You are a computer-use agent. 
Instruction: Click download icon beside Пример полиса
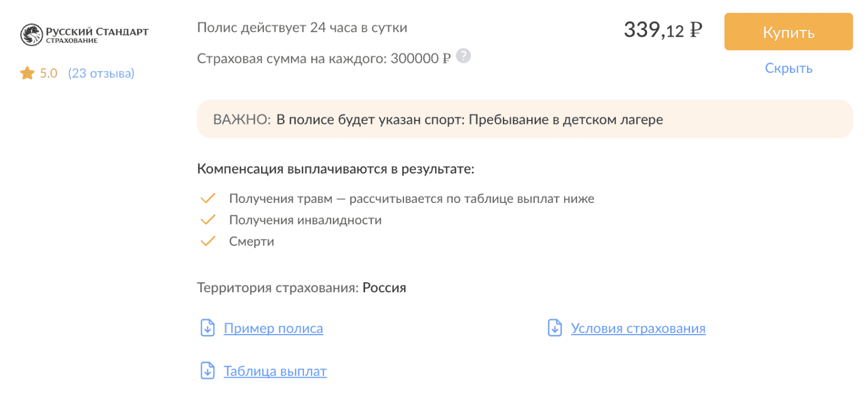tap(208, 328)
